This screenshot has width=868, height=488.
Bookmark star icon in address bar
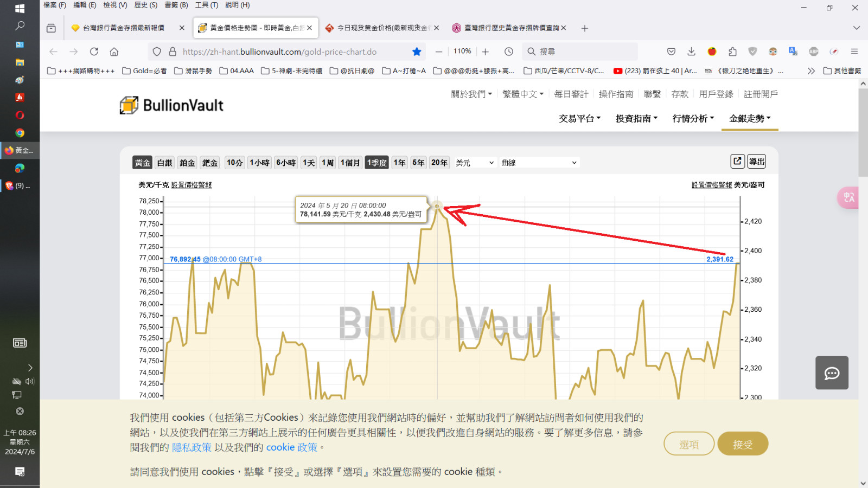(417, 52)
